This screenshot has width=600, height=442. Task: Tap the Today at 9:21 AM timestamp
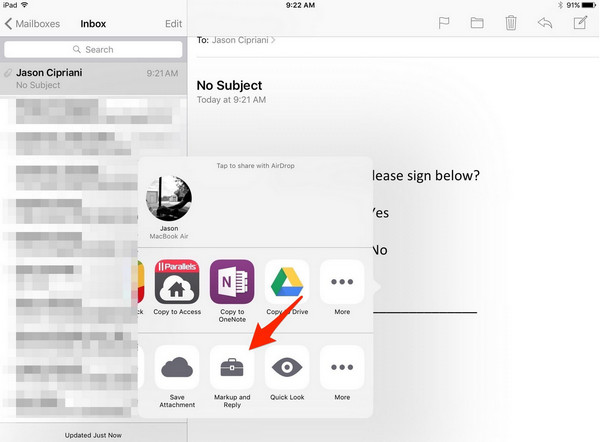231,100
